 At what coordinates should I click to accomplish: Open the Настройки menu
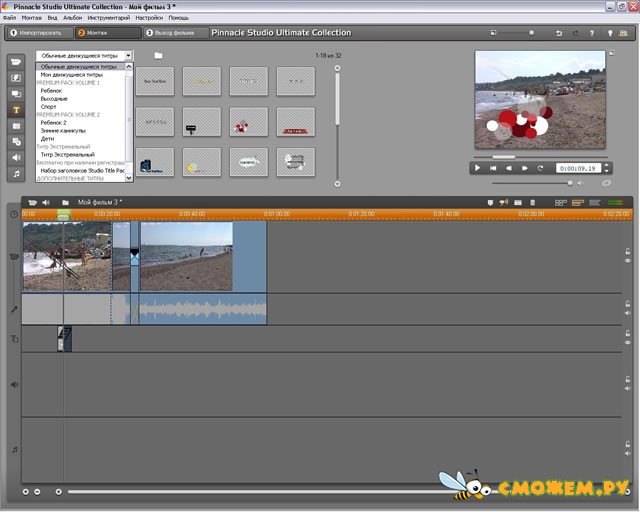149,18
